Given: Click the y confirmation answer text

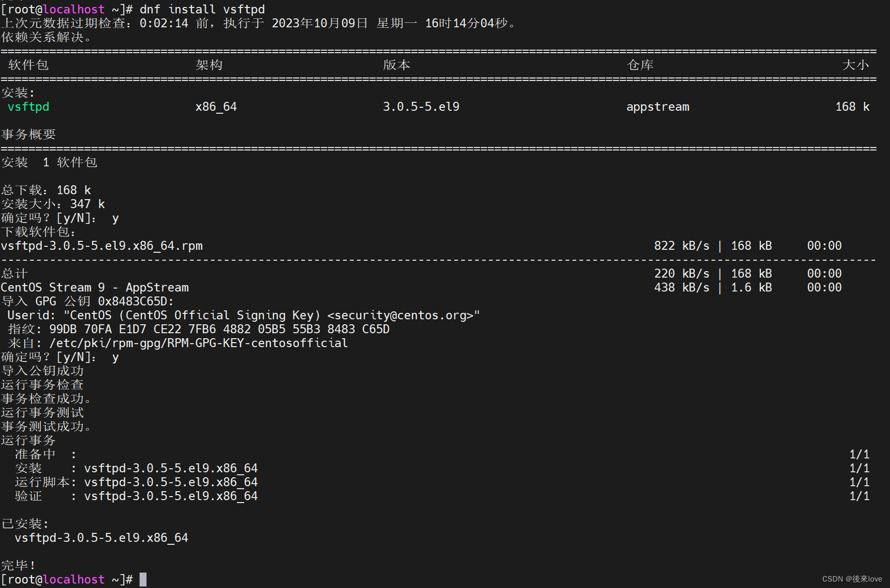Looking at the screenshot, I should point(115,218).
